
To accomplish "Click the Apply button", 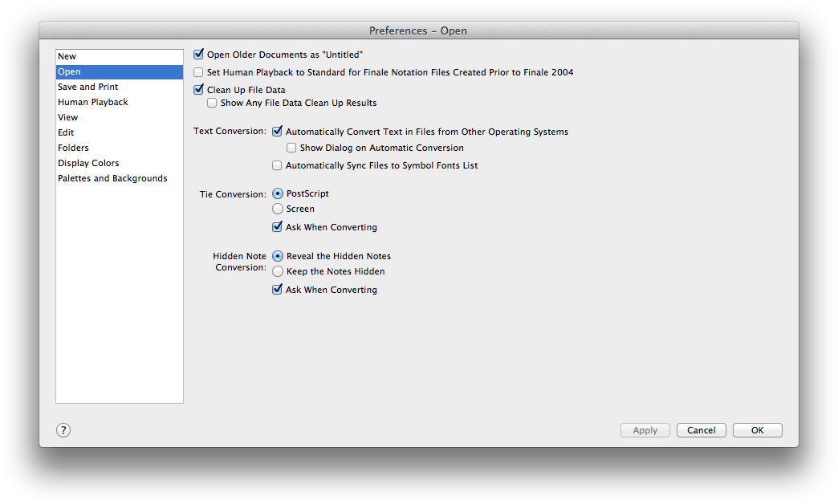I will point(645,429).
